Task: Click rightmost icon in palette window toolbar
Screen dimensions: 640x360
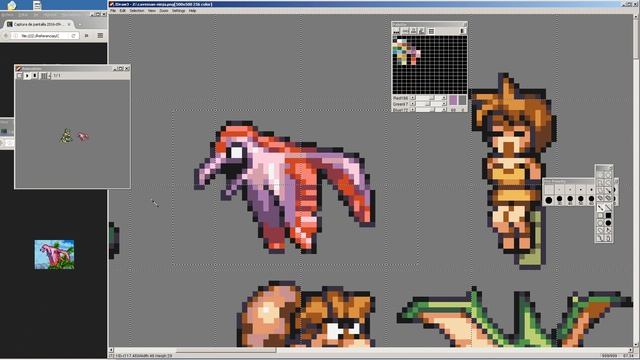Action: pos(463,31)
